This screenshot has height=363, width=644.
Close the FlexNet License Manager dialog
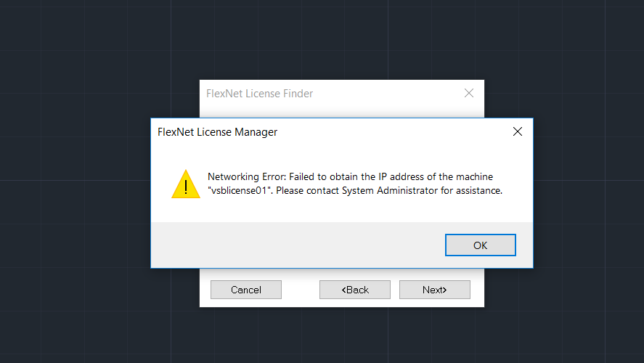click(518, 131)
